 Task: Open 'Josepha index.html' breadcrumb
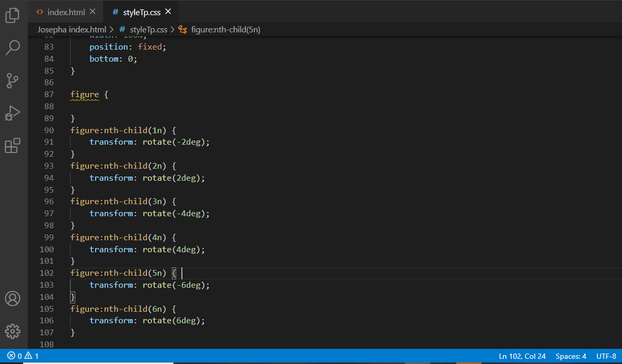(x=72, y=30)
